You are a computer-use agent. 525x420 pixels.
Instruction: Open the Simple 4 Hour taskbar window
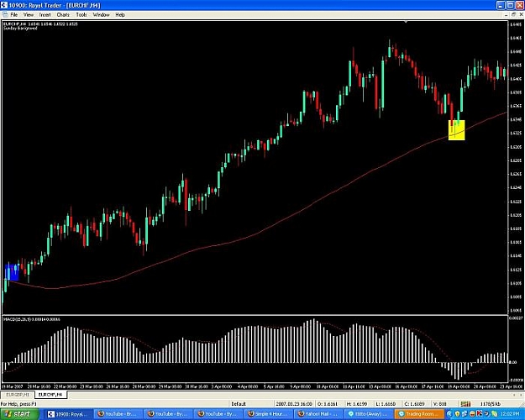[x=269, y=414]
